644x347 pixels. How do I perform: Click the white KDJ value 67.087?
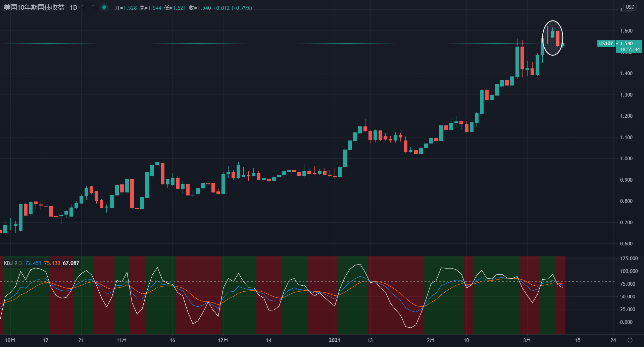71,263
